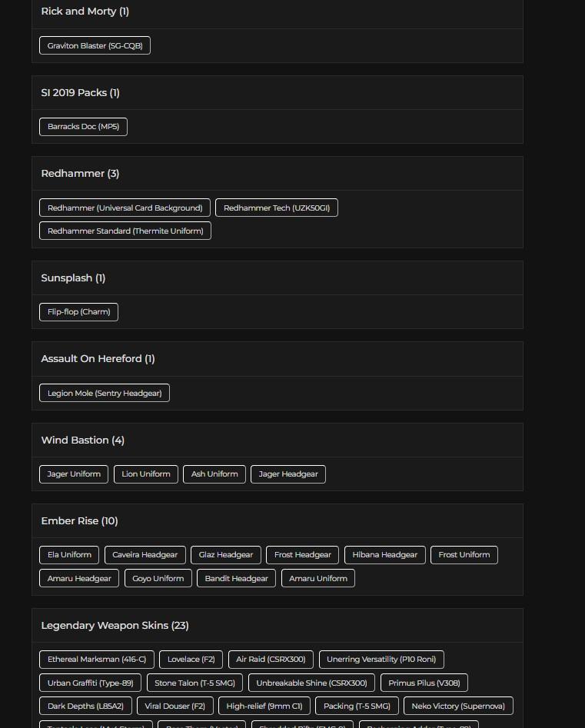Click Ethereal Marksman (416-C) skin tag
The height and width of the screenshot is (728, 585).
pos(96,660)
